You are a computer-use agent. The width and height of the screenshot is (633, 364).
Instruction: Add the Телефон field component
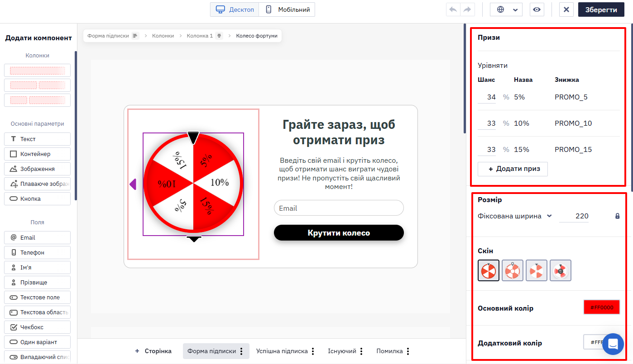38,252
